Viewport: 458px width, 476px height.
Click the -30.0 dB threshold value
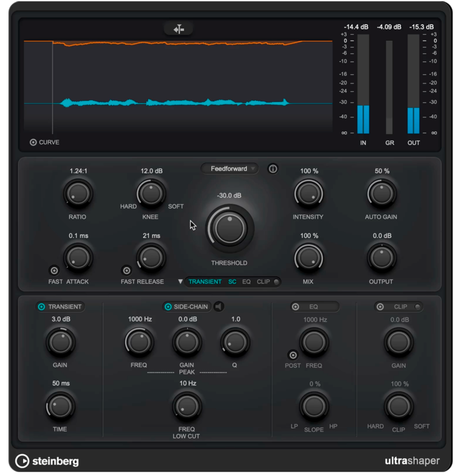(229, 195)
